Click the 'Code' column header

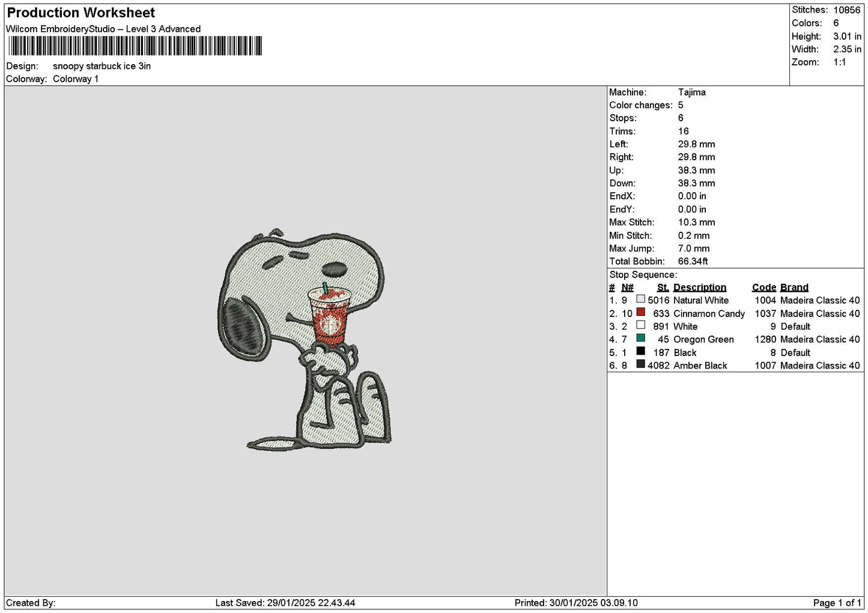(764, 288)
